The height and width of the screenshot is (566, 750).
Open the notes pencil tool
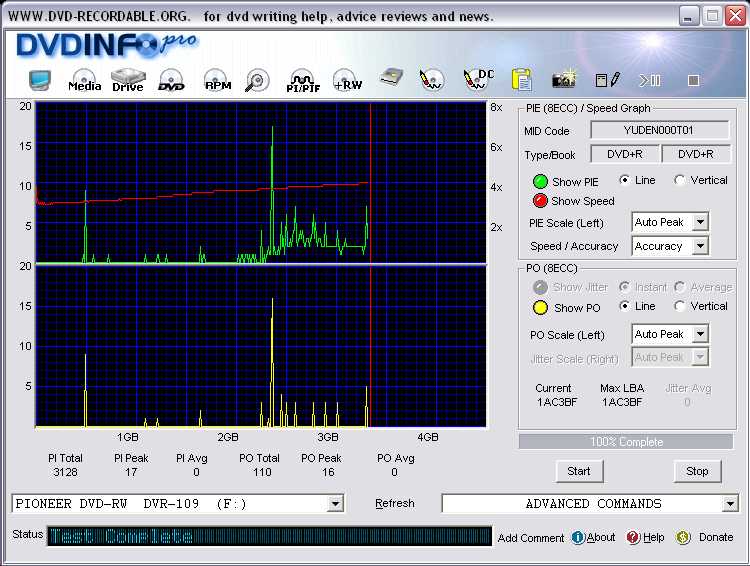pos(607,80)
